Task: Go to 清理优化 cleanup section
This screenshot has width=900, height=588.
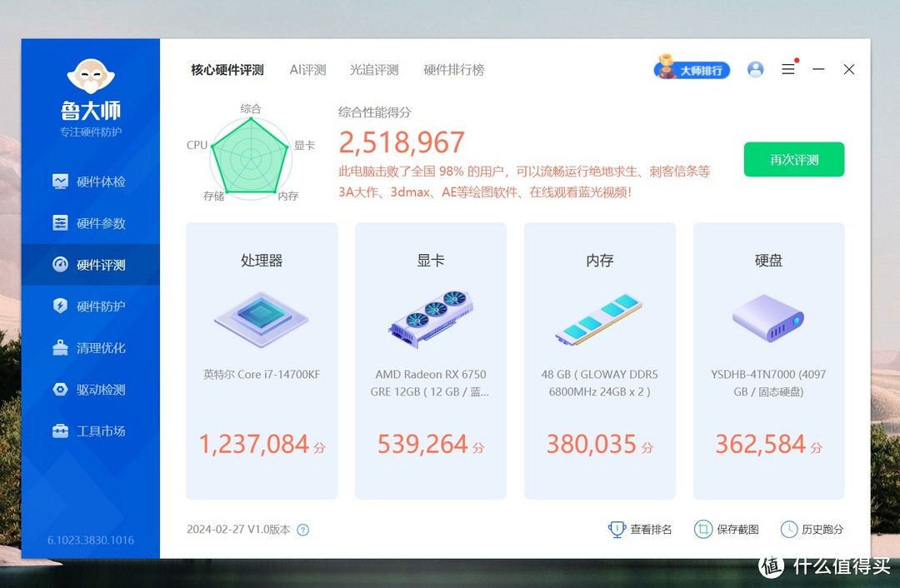Action: pyautogui.click(x=90, y=347)
